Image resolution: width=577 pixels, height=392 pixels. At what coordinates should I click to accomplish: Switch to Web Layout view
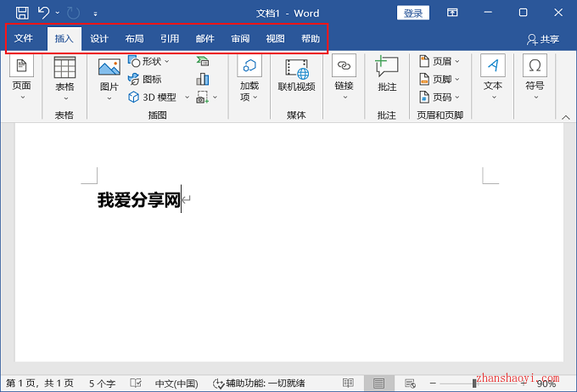point(410,384)
